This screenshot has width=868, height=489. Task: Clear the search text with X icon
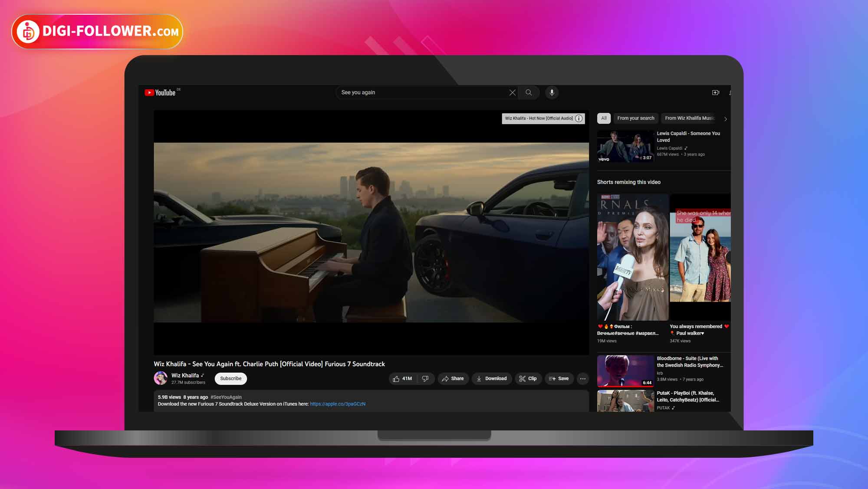(x=512, y=92)
